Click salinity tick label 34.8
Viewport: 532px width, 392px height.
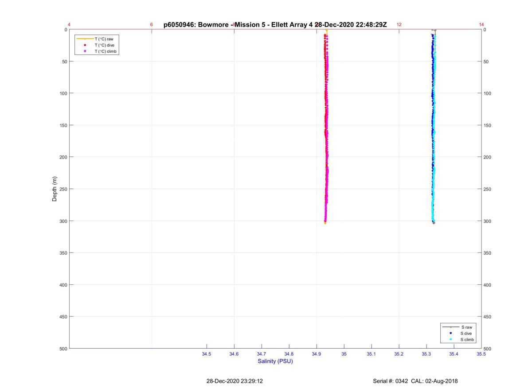[289, 354]
